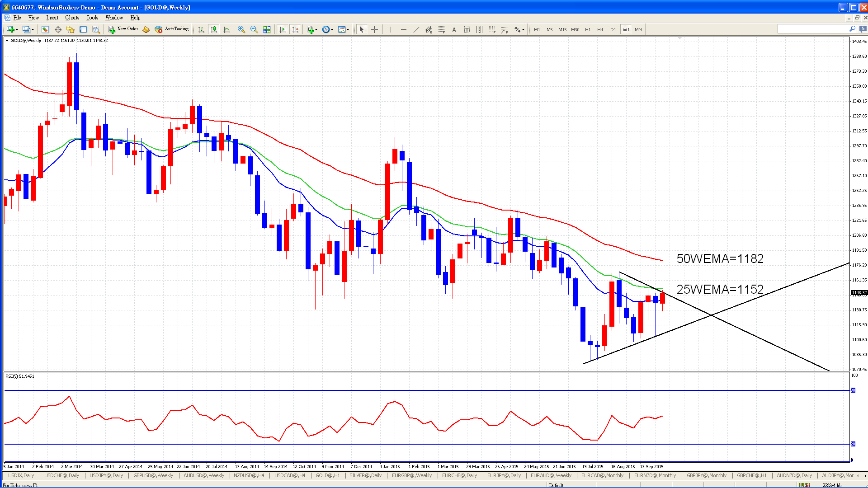Screen dimensions: 868x488
Task: Show the Market Watch window
Action: 45,29
